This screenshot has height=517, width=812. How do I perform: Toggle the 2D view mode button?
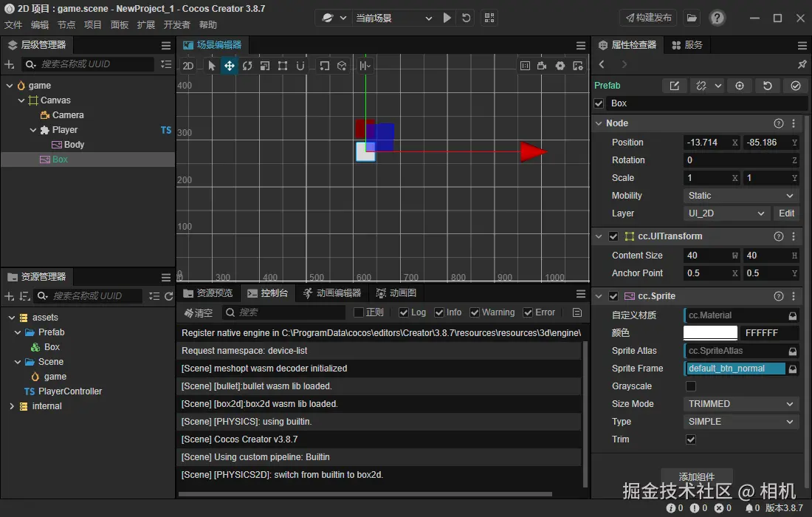(188, 66)
